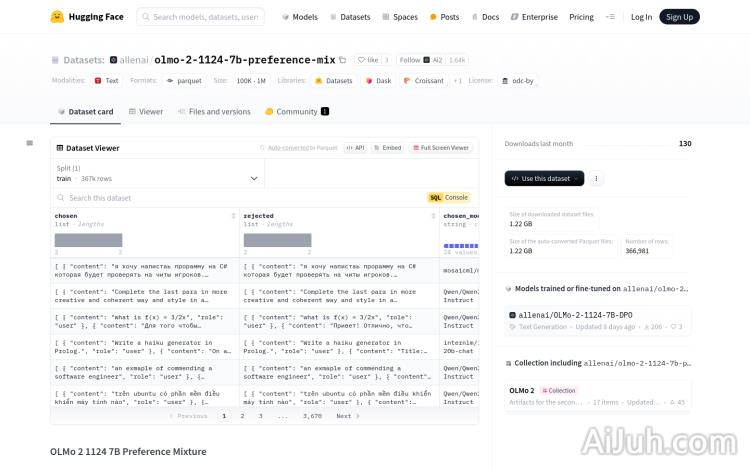
Task: Open the chosen column sort menu
Action: 233,216
